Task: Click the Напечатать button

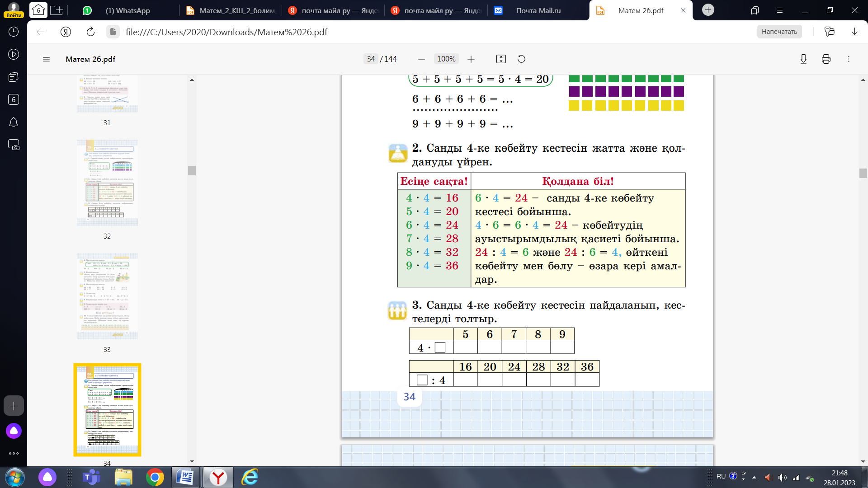Action: tap(779, 32)
